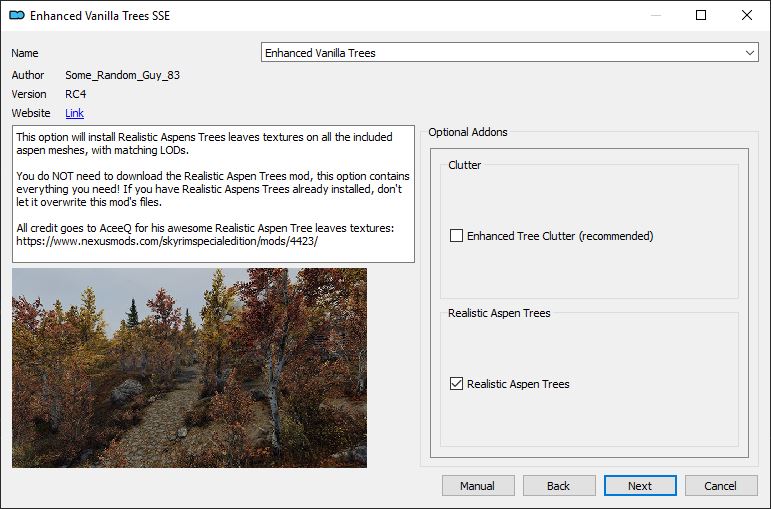The height and width of the screenshot is (509, 771).
Task: Uncheck the Realistic Aspen Trees checkbox
Action: (x=456, y=384)
